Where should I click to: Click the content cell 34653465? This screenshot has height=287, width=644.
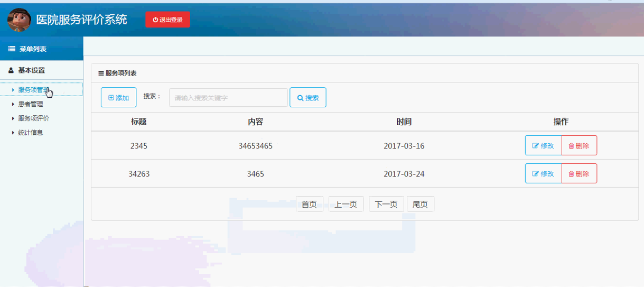click(x=256, y=146)
